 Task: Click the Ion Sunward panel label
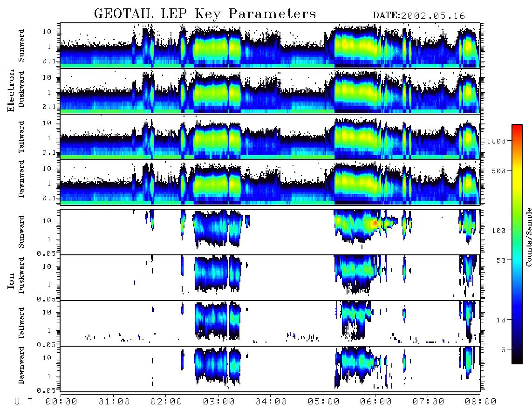(x=21, y=232)
